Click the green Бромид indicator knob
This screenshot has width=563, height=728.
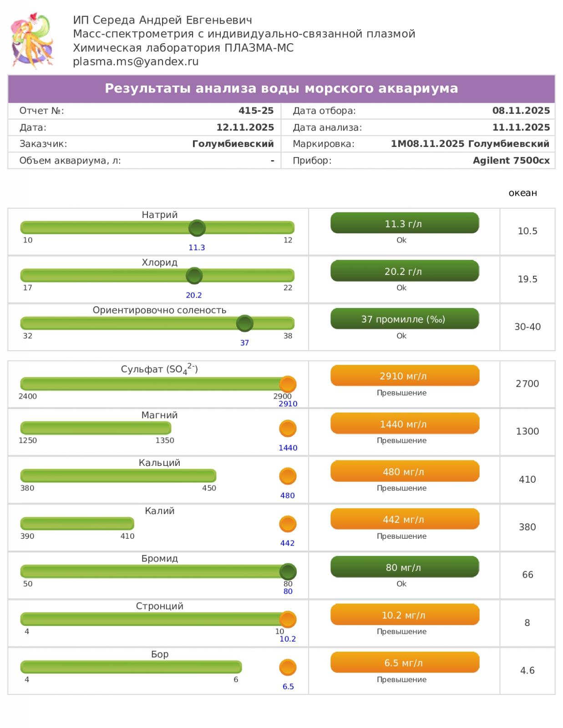(288, 571)
